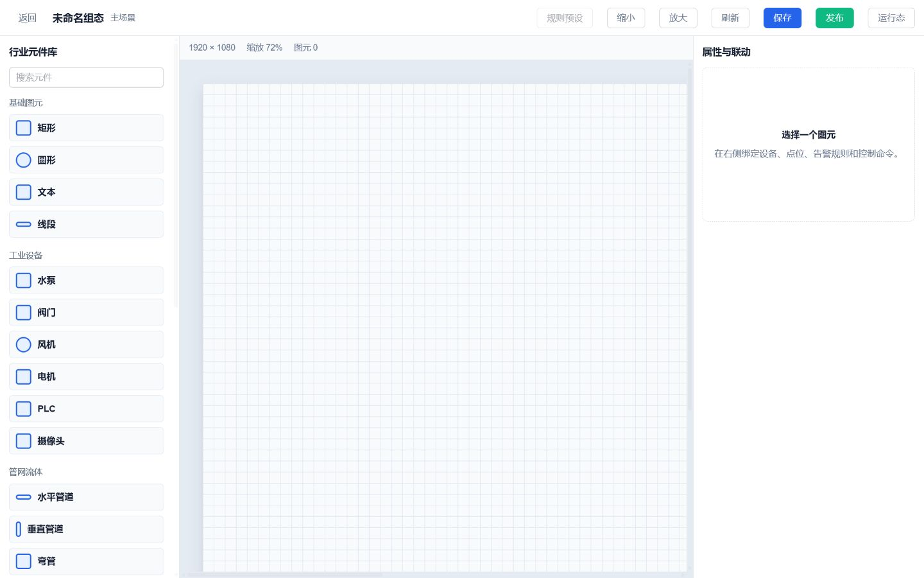Pick the 线段 line segment icon
Viewport: 924px width, 578px height.
click(x=24, y=224)
